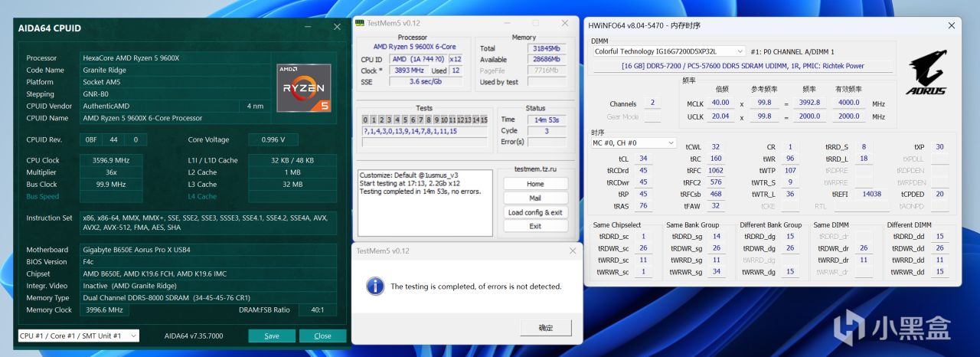Click the Cycle status value 3
Image resolution: width=980 pixels, height=357 pixels.
click(x=546, y=130)
